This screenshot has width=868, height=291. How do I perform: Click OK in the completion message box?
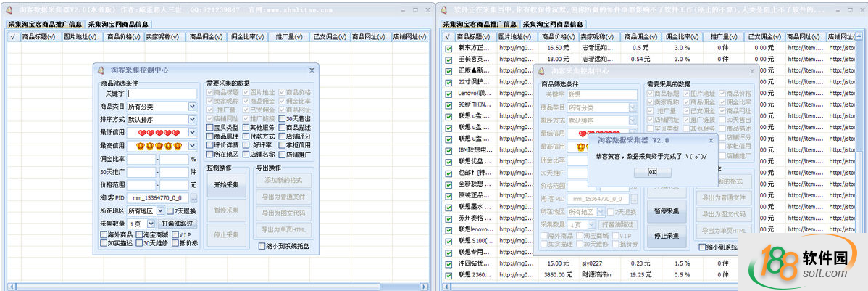652,173
